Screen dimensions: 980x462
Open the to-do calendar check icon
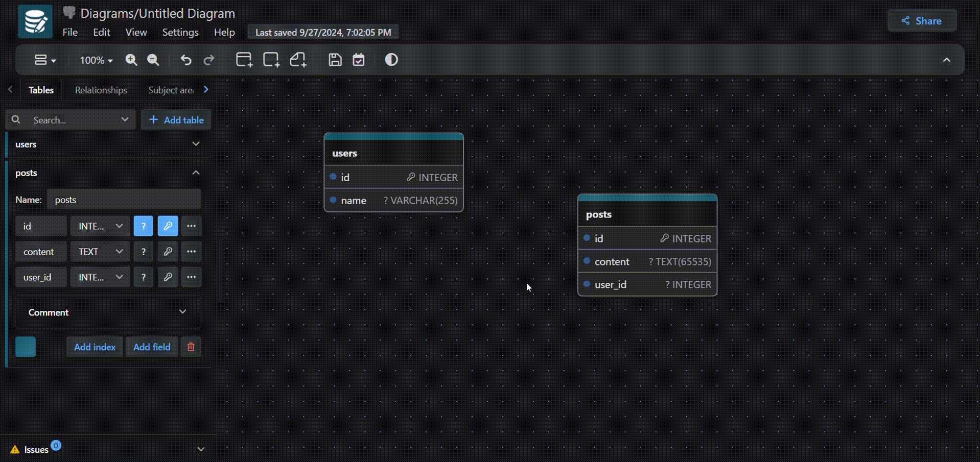(x=359, y=60)
